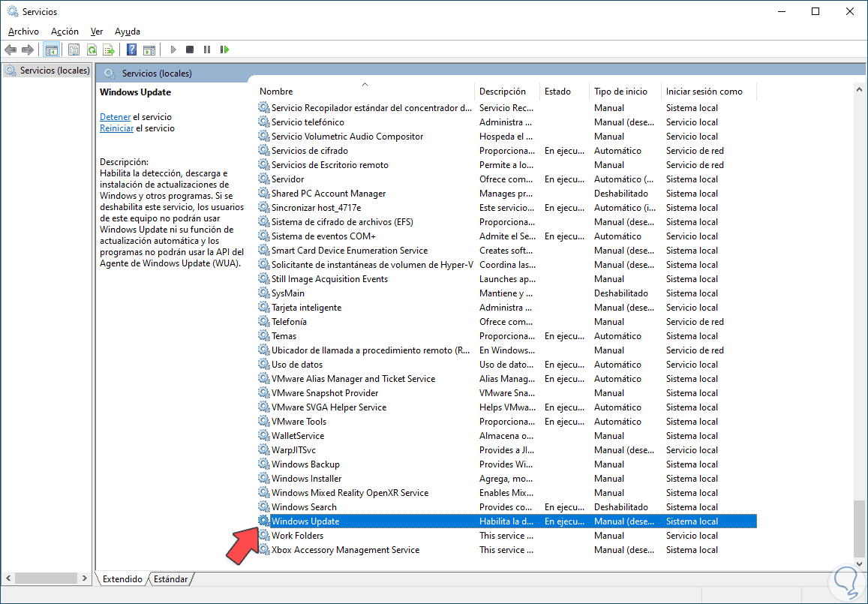
Task: Click the vertical scrollbar up arrow
Action: [859, 89]
